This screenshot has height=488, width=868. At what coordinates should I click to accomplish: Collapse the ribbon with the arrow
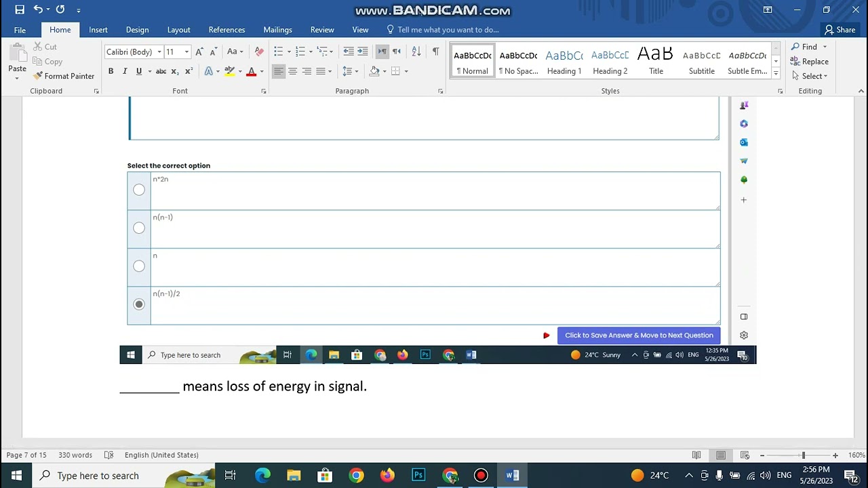pos(861,91)
